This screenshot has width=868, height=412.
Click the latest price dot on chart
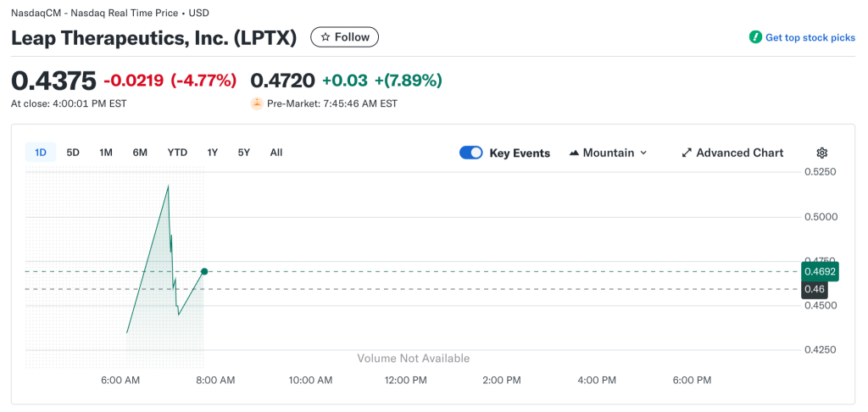coord(204,271)
